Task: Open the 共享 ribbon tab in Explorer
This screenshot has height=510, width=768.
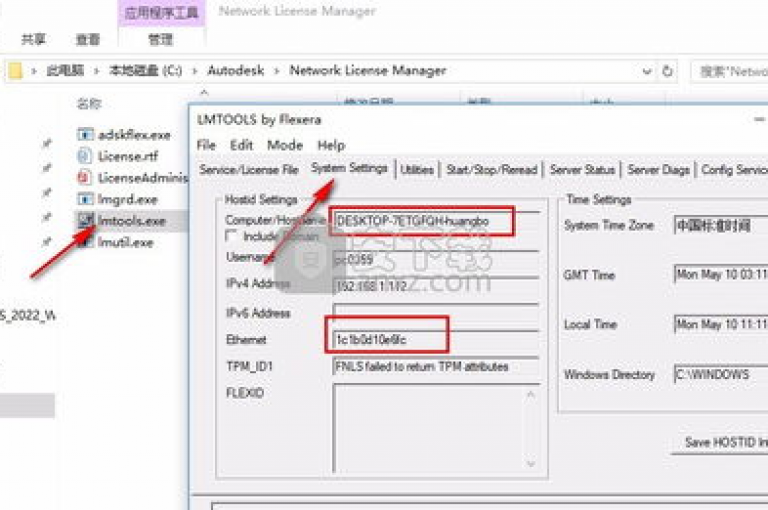Action: (33, 39)
